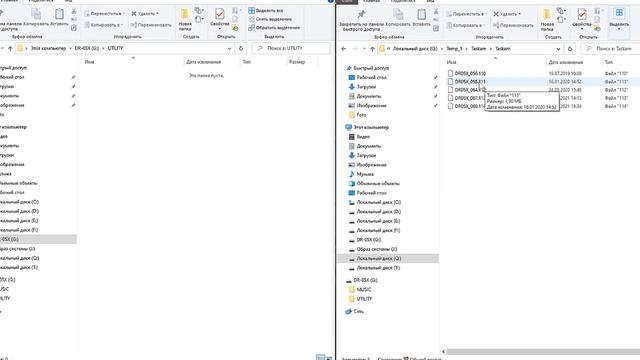The height and width of the screenshot is (360, 640).
Task: Click Paste icon in right Taskam window ribbon
Action: coord(421,15)
